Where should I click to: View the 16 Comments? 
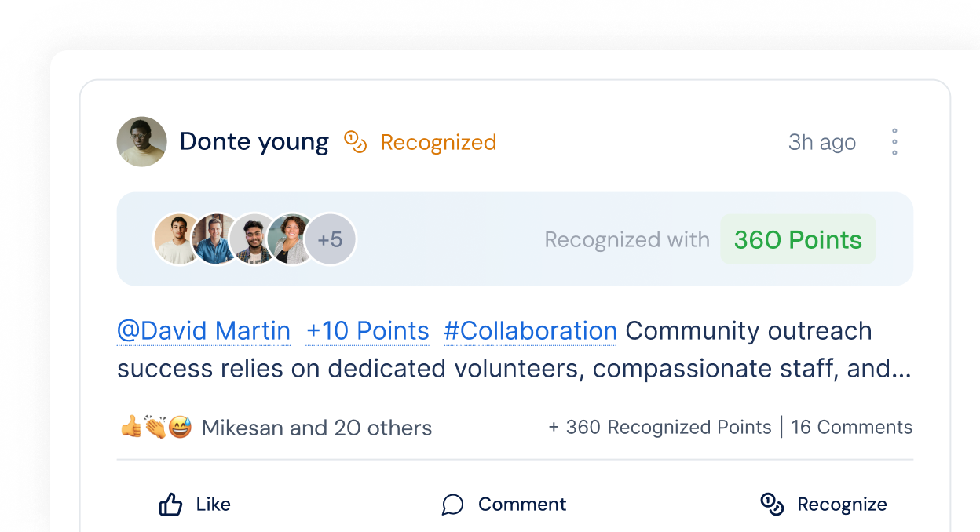[852, 428]
